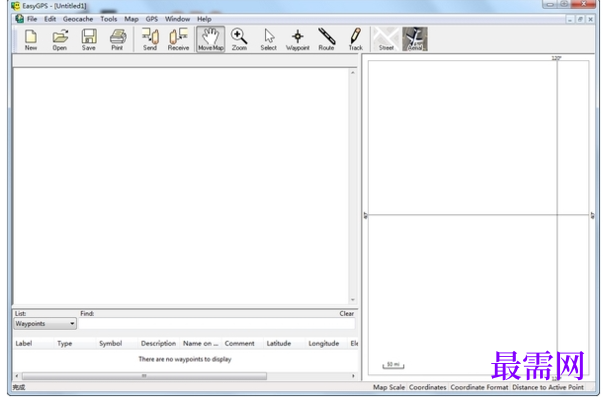603x397 pixels.
Task: Open a file with the Open icon
Action: 60,40
